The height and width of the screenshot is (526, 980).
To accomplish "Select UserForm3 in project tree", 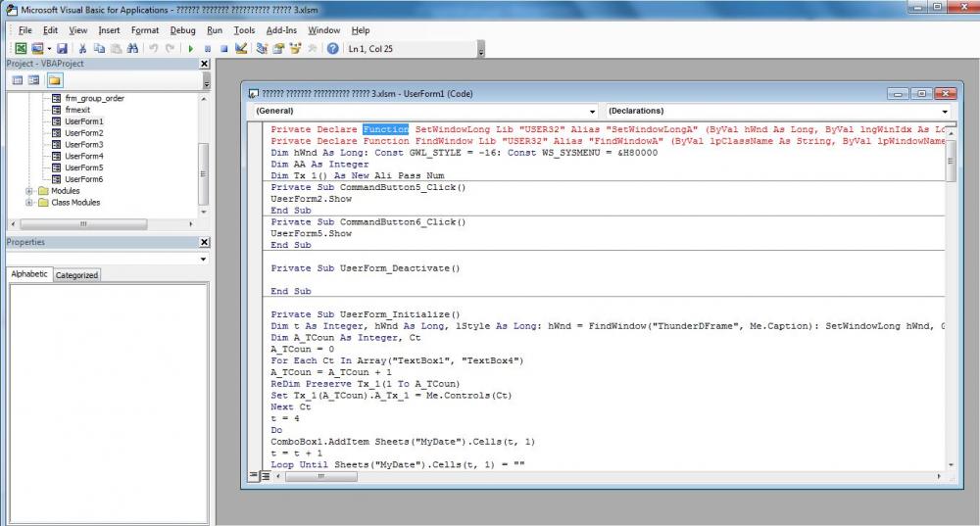I will (83, 144).
